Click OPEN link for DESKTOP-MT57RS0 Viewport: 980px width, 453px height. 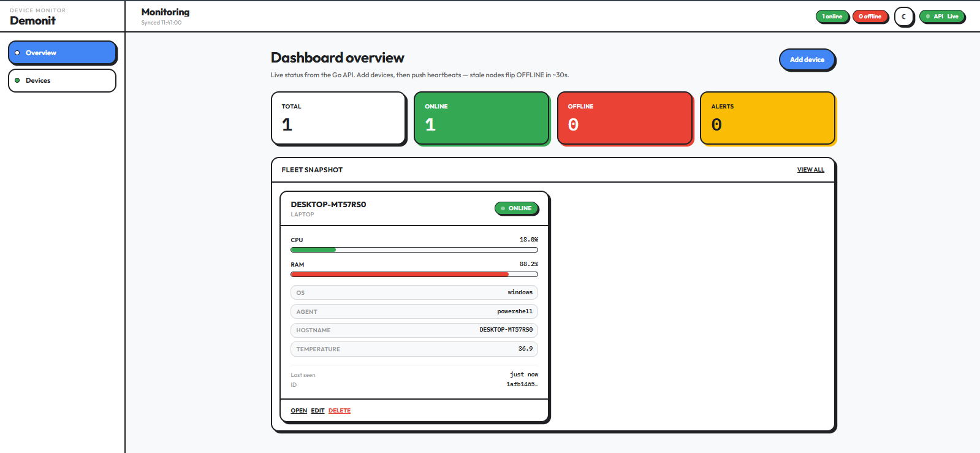(298, 411)
